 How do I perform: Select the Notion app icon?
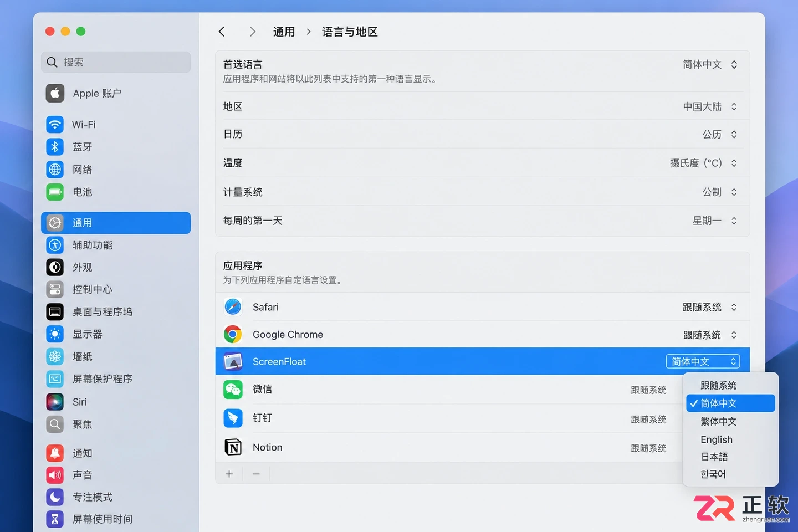[x=233, y=447]
